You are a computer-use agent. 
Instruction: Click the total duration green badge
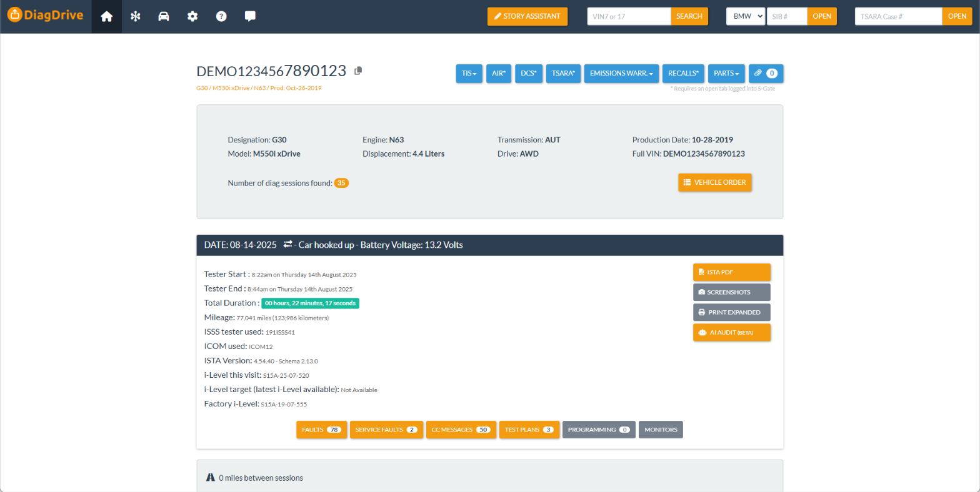[311, 303]
